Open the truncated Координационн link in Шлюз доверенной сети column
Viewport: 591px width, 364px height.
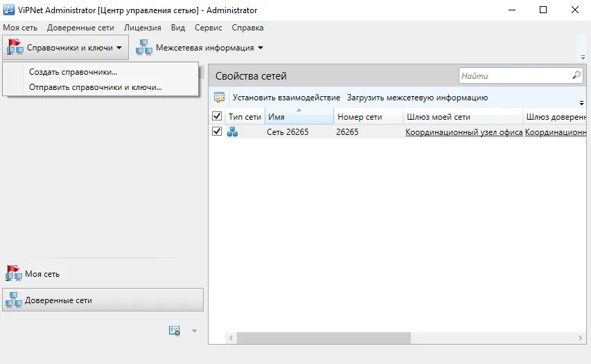pyautogui.click(x=556, y=132)
